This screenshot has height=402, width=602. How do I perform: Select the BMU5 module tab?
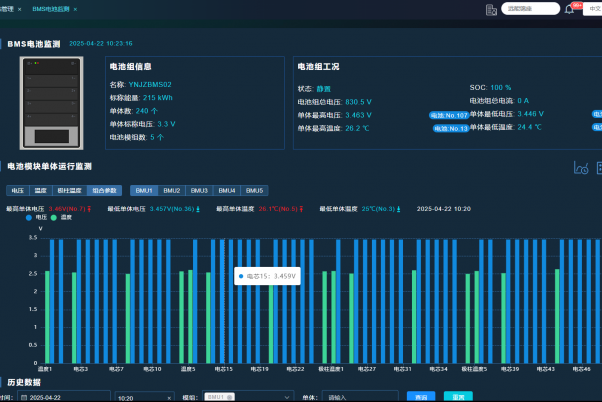click(x=255, y=190)
